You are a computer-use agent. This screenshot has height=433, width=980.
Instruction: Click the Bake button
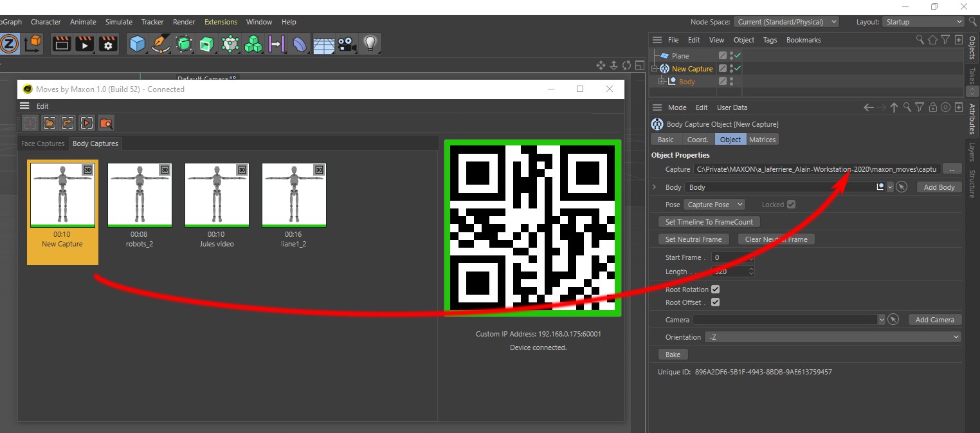[673, 355]
